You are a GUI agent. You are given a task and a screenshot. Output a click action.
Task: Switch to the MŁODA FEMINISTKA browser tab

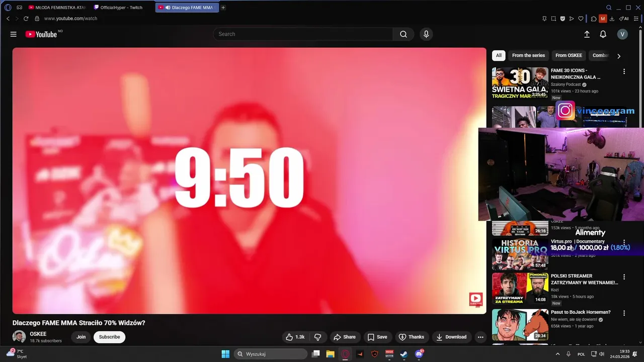pos(57,8)
